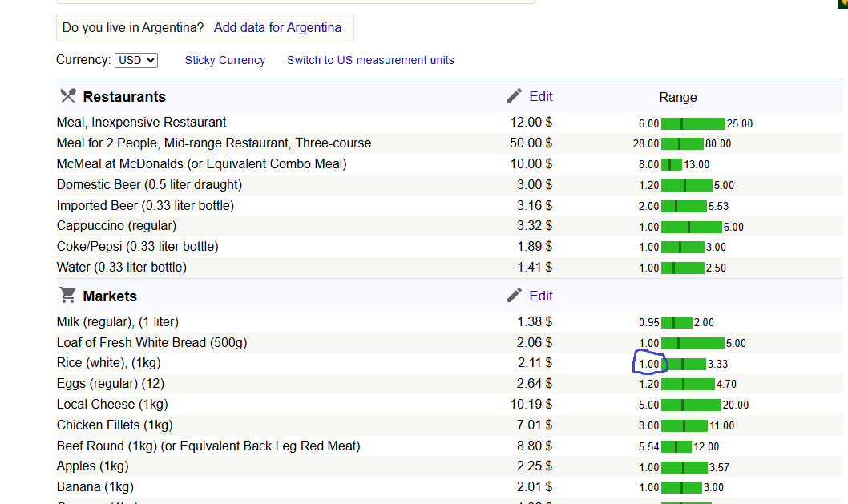Click the Local Cheese range bar
Screen dimensions: 848x504
pyautogui.click(x=691, y=405)
